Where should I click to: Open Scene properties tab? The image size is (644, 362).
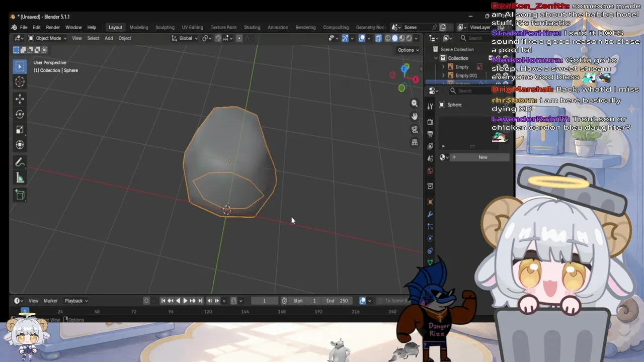click(430, 158)
